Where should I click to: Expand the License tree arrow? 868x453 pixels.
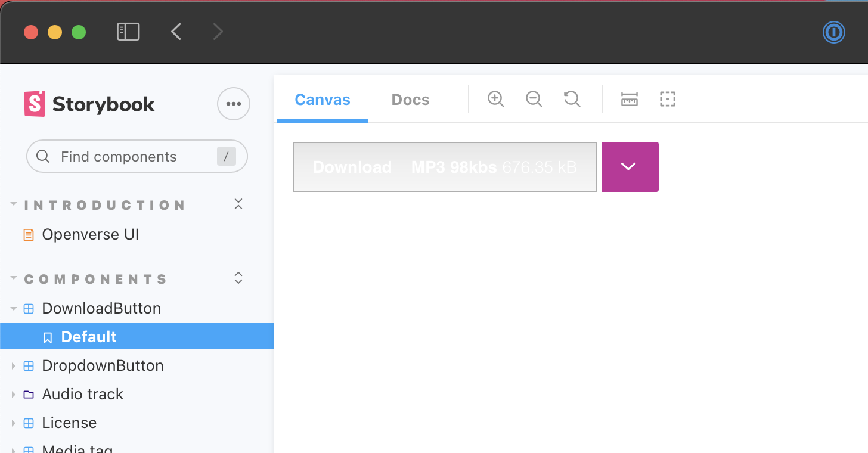click(14, 423)
